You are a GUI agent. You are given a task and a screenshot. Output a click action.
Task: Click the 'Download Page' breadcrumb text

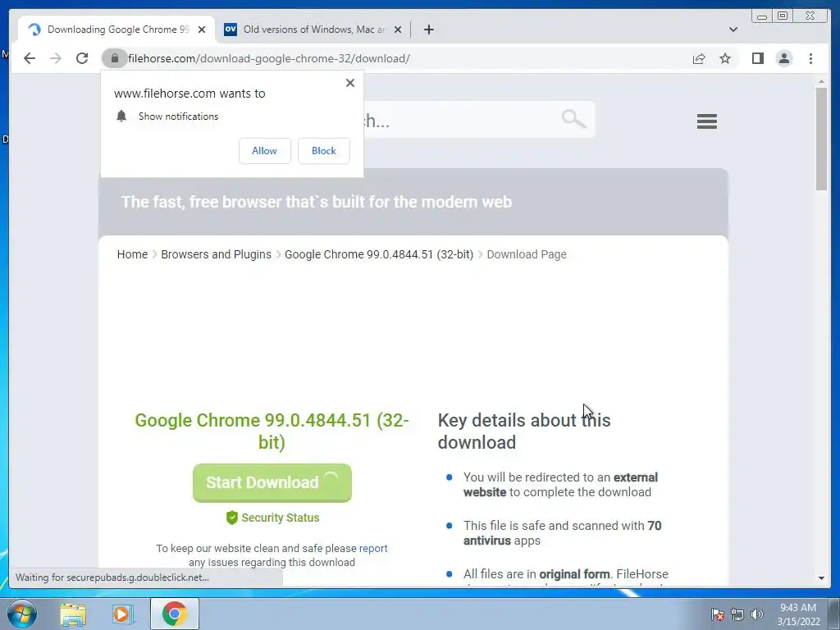tap(527, 254)
